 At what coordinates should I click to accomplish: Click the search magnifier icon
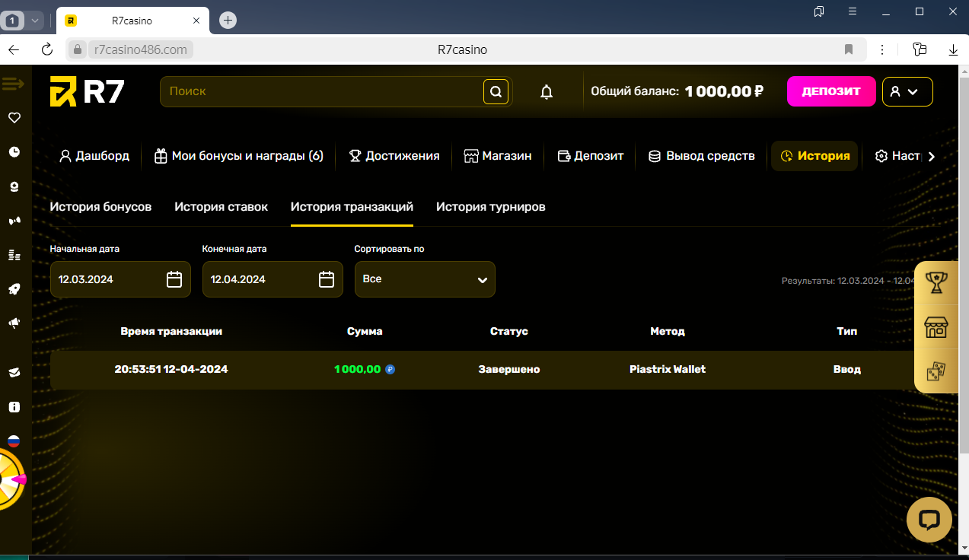click(x=496, y=92)
